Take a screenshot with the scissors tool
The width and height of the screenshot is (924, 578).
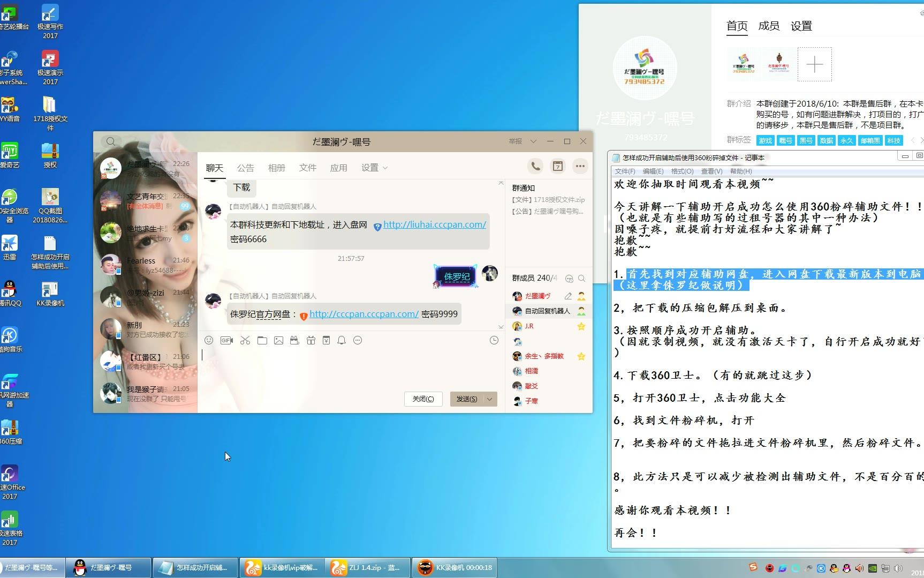pyautogui.click(x=245, y=340)
